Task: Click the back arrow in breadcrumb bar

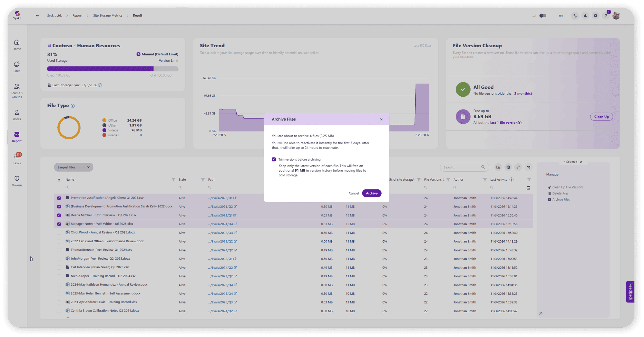Action: [x=37, y=16]
